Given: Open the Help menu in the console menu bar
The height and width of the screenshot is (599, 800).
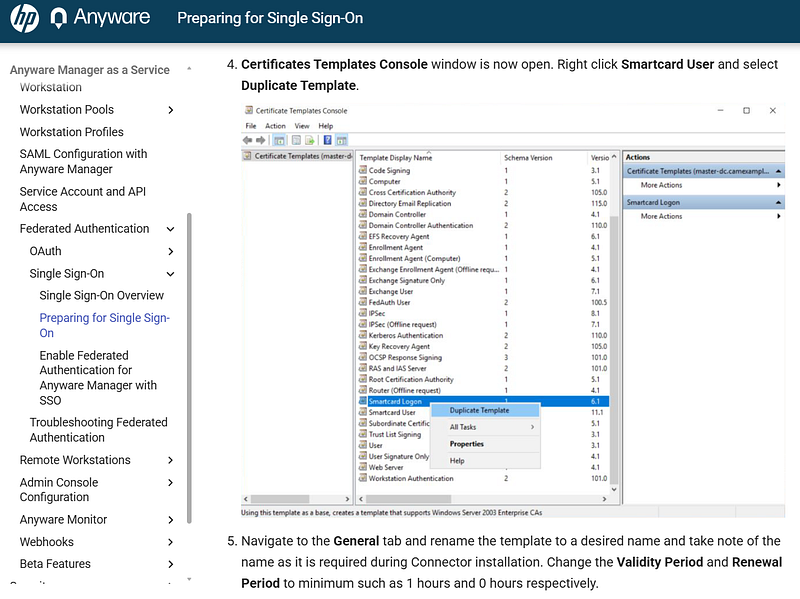Looking at the screenshot, I should (x=326, y=126).
